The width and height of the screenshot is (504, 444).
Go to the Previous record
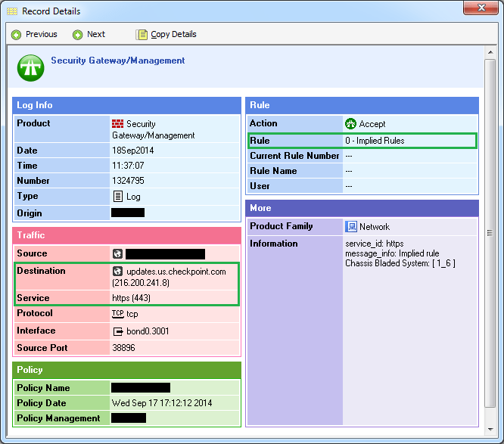(34, 34)
